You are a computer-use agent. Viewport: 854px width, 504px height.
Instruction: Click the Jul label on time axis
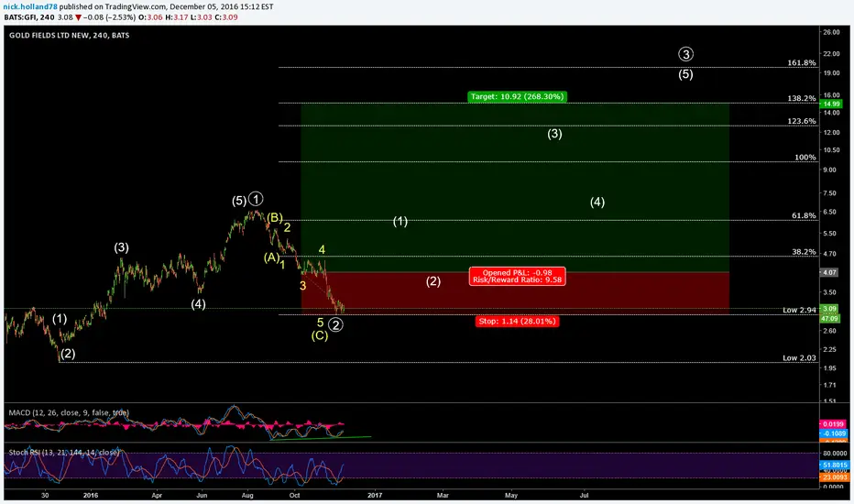tap(584, 495)
